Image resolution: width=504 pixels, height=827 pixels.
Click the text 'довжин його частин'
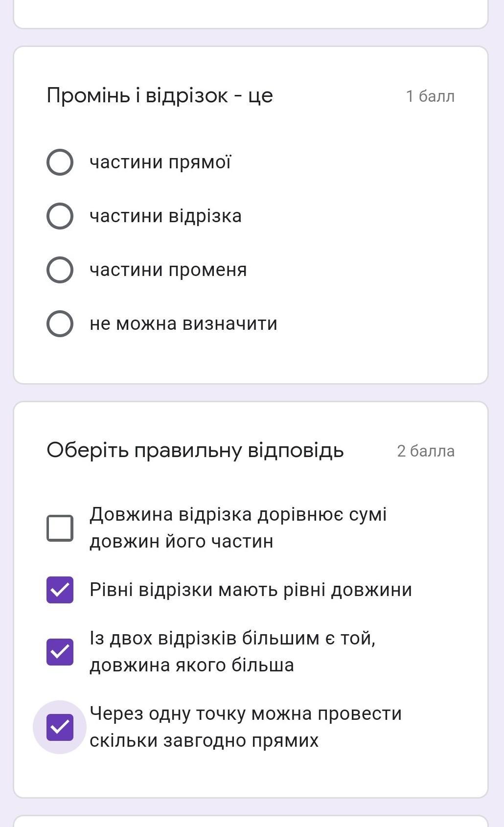click(x=181, y=541)
